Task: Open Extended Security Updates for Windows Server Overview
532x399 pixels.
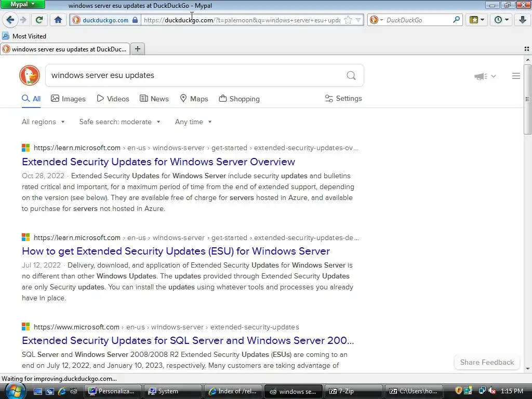Action: click(x=158, y=162)
